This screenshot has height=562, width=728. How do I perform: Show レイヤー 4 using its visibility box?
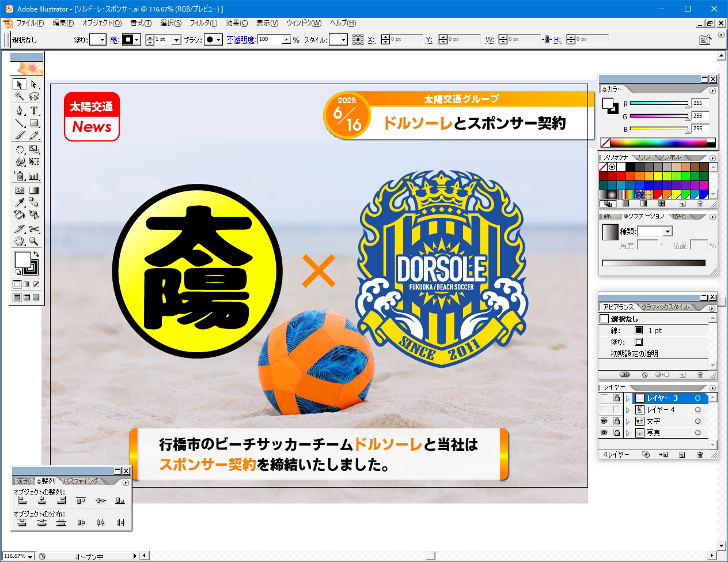click(604, 410)
